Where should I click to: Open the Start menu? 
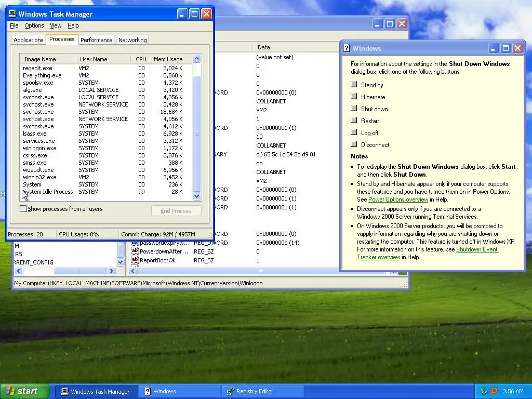click(24, 391)
